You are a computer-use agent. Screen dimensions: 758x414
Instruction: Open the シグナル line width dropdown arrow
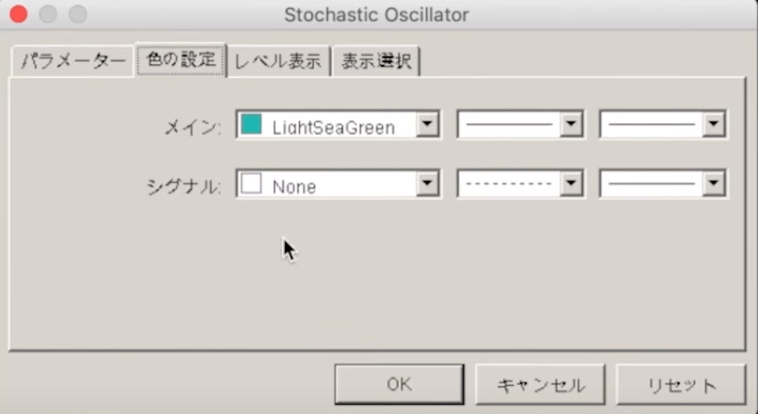714,183
